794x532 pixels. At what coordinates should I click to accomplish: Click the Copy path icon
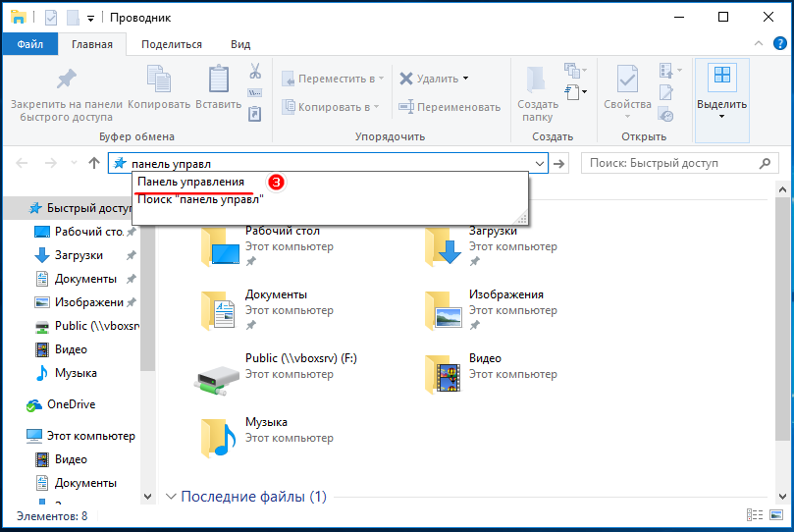[x=255, y=93]
